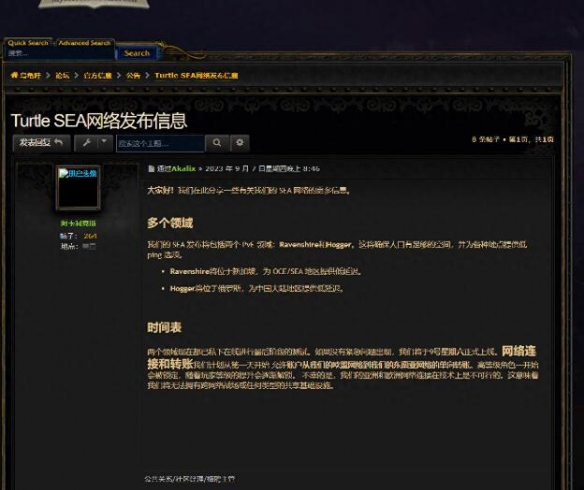This screenshot has width=584, height=490.
Task: Open the 论坛 breadcrumb link
Action: coord(62,76)
